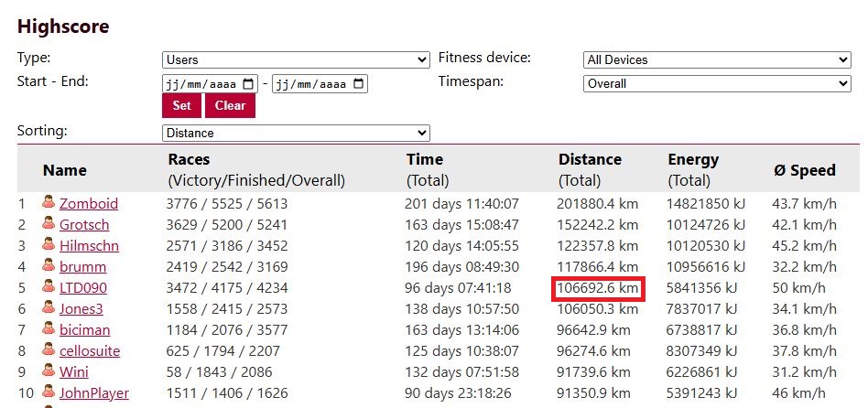Image resolution: width=868 pixels, height=408 pixels.
Task: Click the start date input field
Action: [x=210, y=84]
